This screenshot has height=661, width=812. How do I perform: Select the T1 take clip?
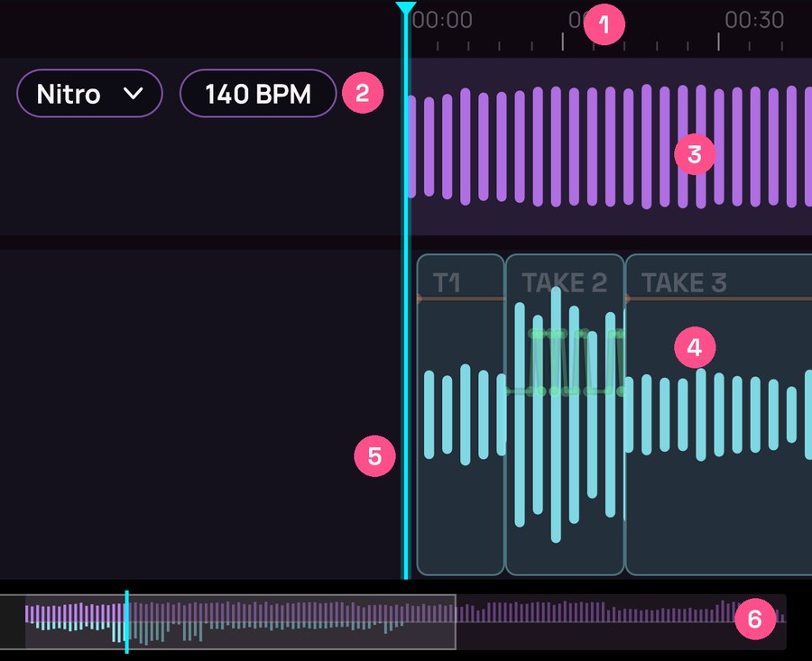[x=460, y=415]
